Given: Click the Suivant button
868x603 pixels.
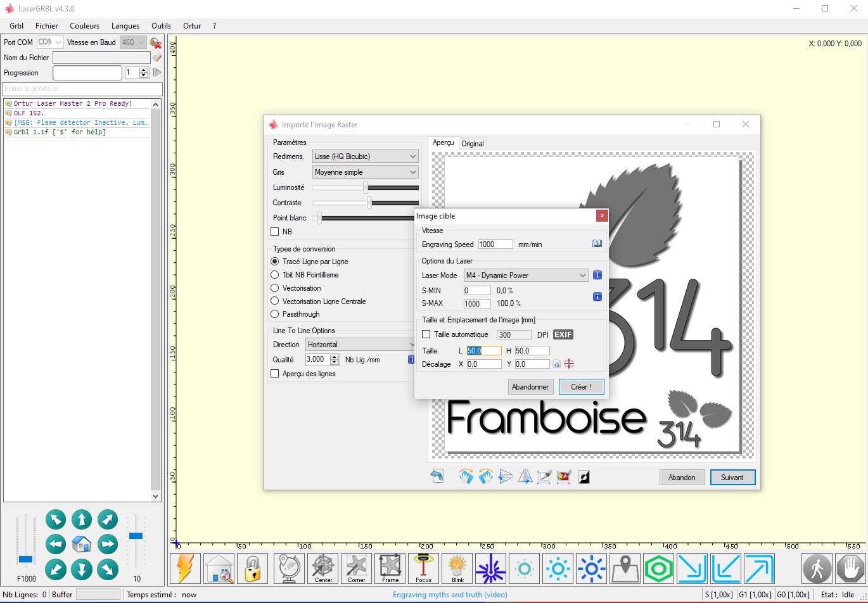Looking at the screenshot, I should tap(732, 478).
